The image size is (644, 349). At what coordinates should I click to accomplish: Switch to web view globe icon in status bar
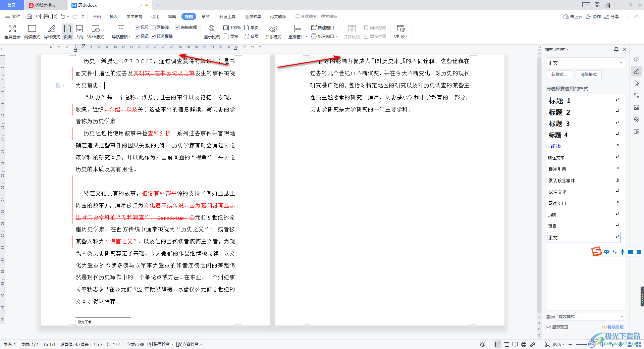click(524, 344)
